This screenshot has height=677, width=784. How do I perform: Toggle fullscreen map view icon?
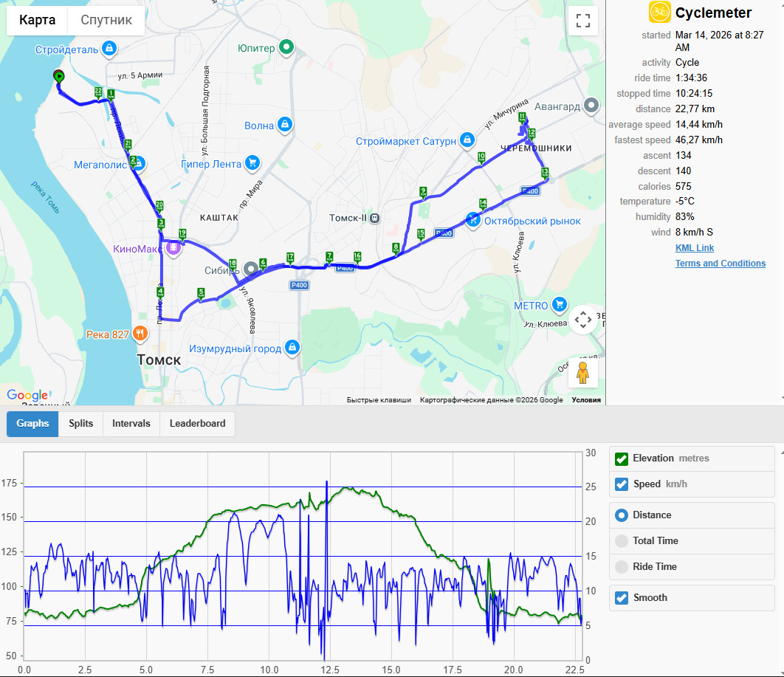(x=583, y=21)
